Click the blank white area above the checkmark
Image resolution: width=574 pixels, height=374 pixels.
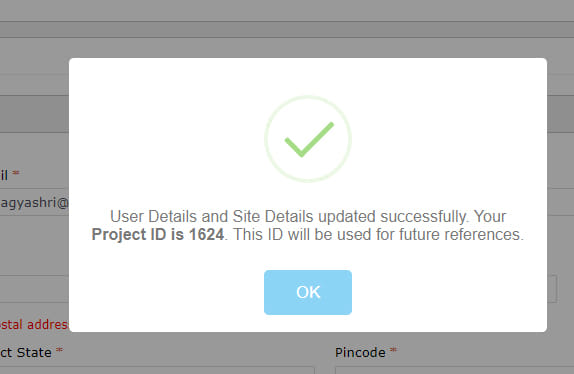click(x=308, y=77)
